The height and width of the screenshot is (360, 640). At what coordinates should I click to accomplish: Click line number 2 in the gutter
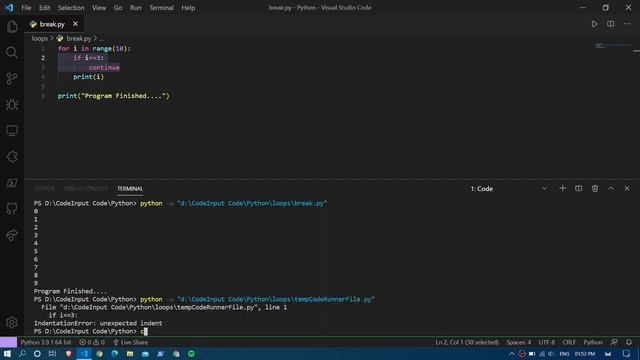(43, 58)
